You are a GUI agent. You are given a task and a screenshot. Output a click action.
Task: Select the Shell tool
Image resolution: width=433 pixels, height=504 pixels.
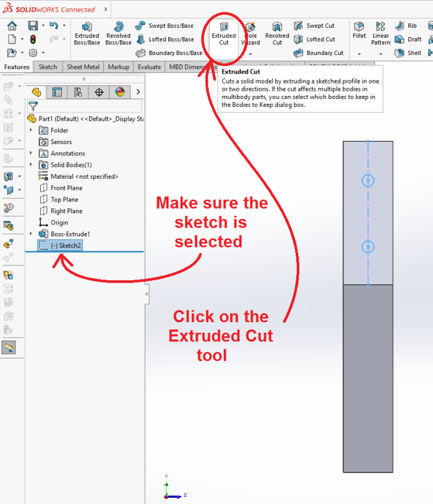tap(408, 53)
